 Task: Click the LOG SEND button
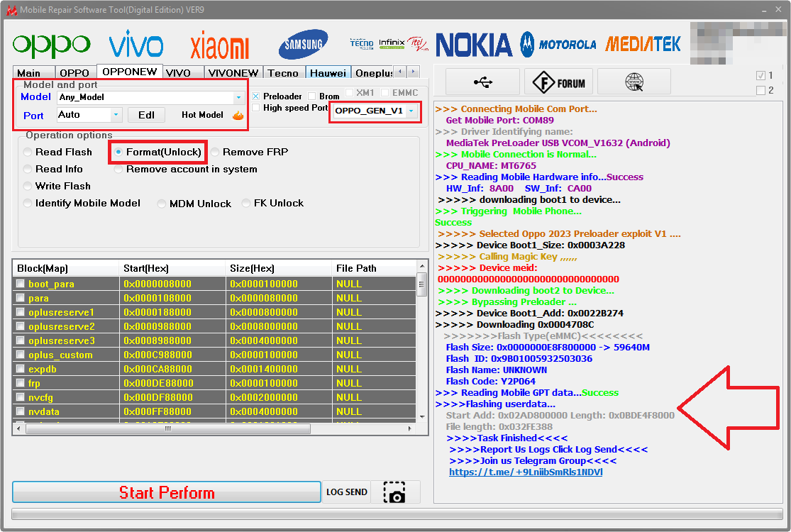pyautogui.click(x=347, y=492)
